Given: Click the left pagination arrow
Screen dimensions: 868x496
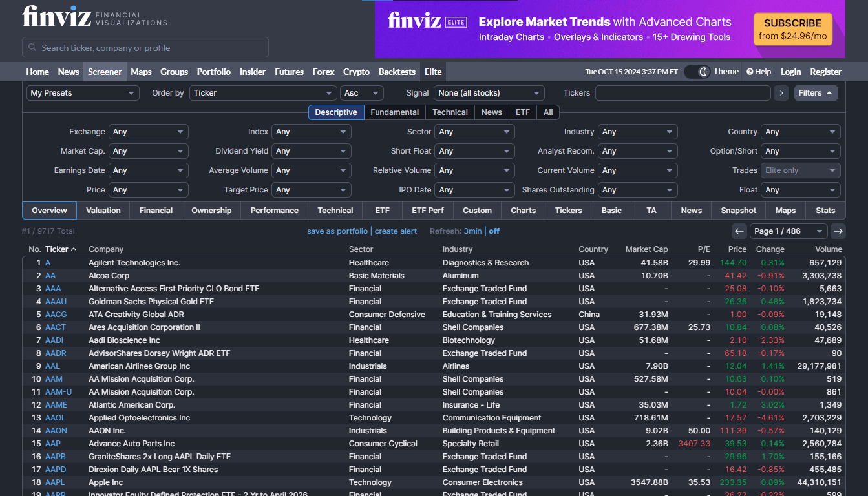Looking at the screenshot, I should (739, 231).
